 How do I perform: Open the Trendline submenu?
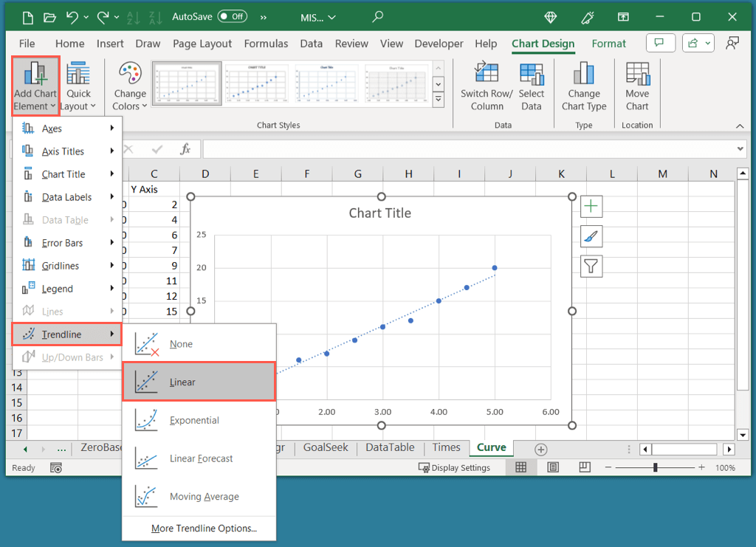pos(67,334)
